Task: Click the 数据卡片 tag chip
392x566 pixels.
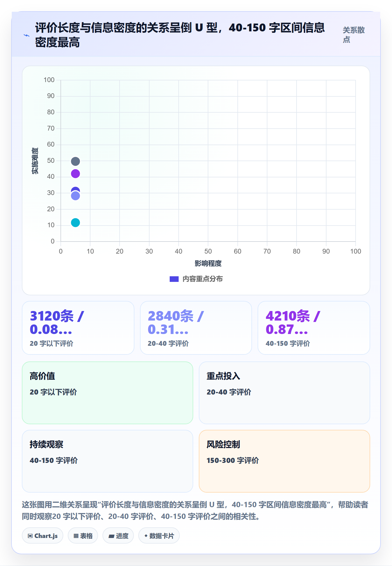Action: click(159, 536)
